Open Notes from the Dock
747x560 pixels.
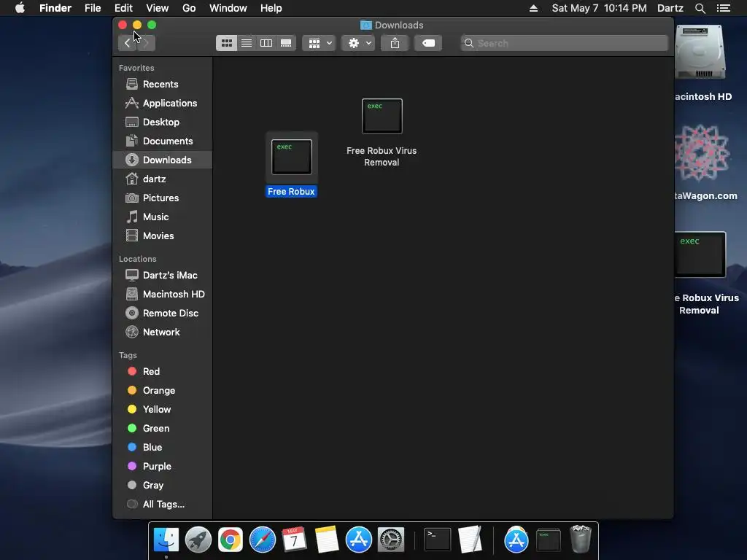[x=326, y=540]
